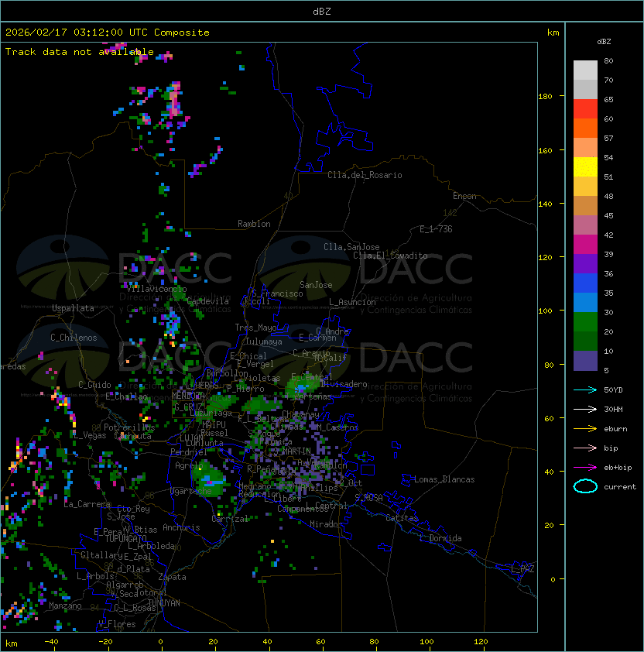Click the 'Uspallata' map label
The height and width of the screenshot is (652, 644).
click(73, 308)
